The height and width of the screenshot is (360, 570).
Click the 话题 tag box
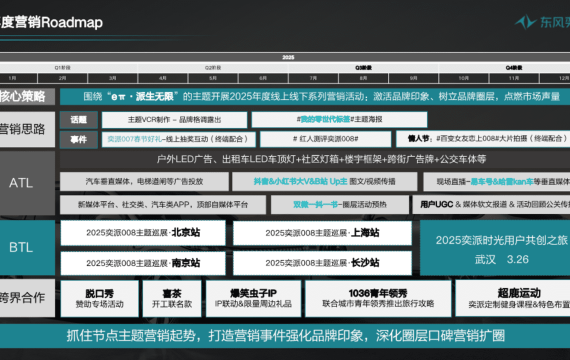pos(79,120)
